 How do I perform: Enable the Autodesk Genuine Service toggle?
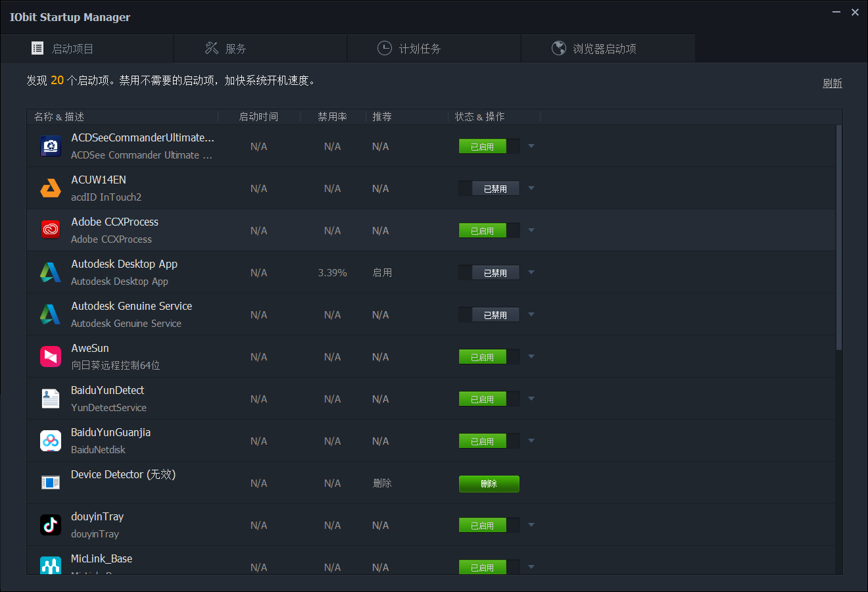click(x=489, y=314)
